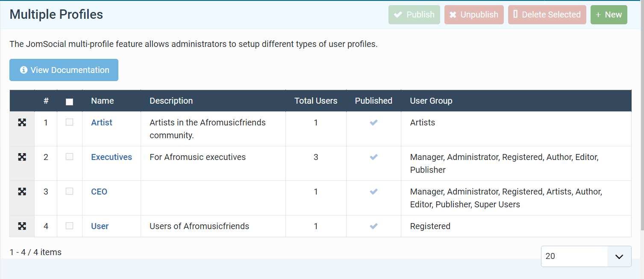The width and height of the screenshot is (644, 279).
Task: Click Delete Selected button
Action: [547, 15]
